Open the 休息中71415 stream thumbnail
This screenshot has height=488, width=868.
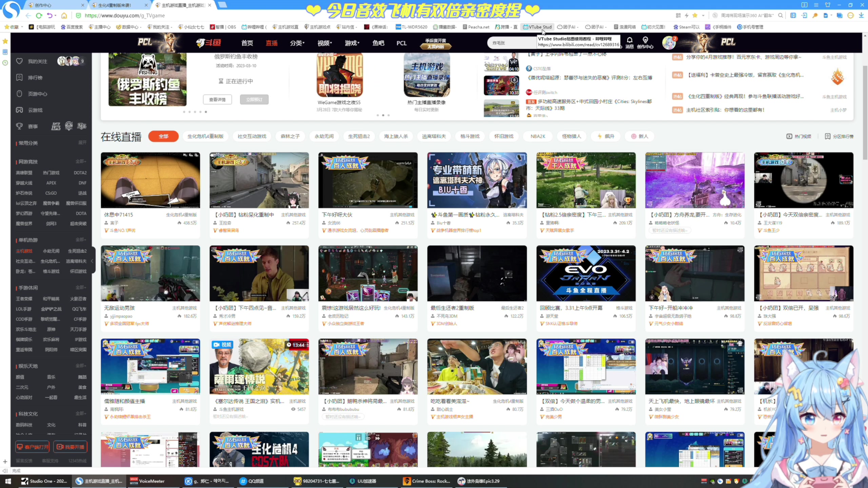click(x=150, y=180)
